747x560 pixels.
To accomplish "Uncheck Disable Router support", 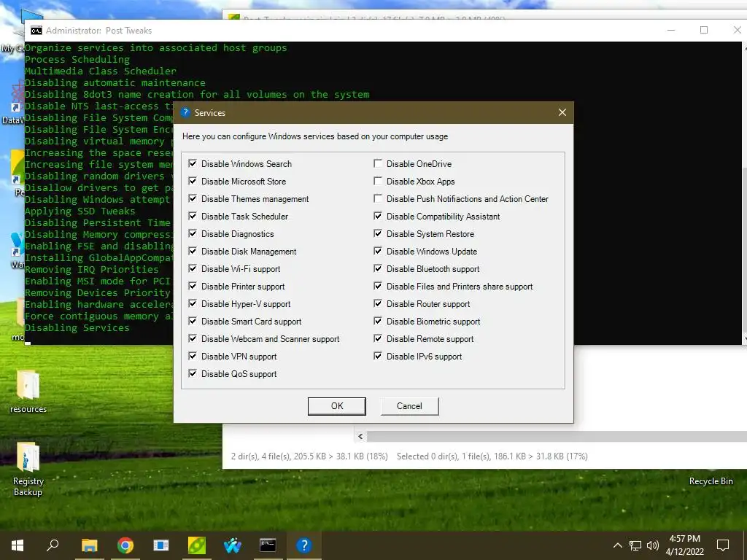I will [378, 304].
